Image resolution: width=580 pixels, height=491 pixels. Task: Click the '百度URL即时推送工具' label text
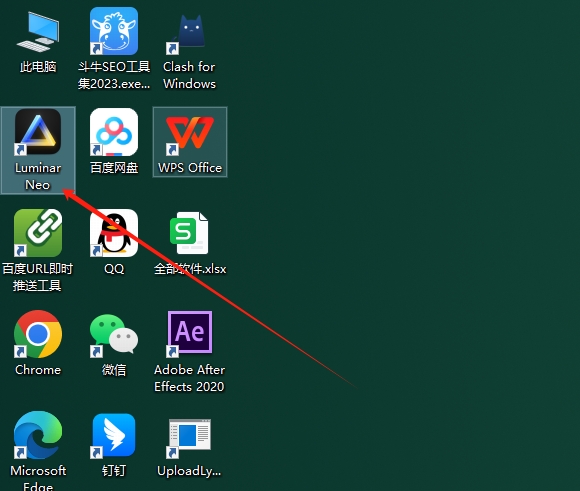(x=37, y=277)
